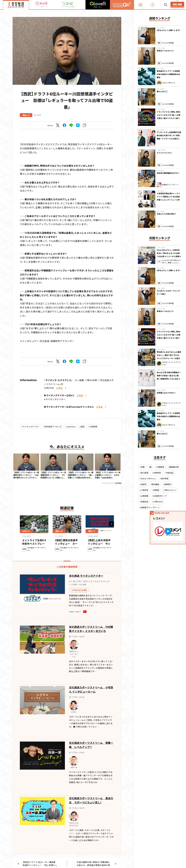Show previous related article in carousel
This screenshot has height=868, width=186.
coord(23,524)
